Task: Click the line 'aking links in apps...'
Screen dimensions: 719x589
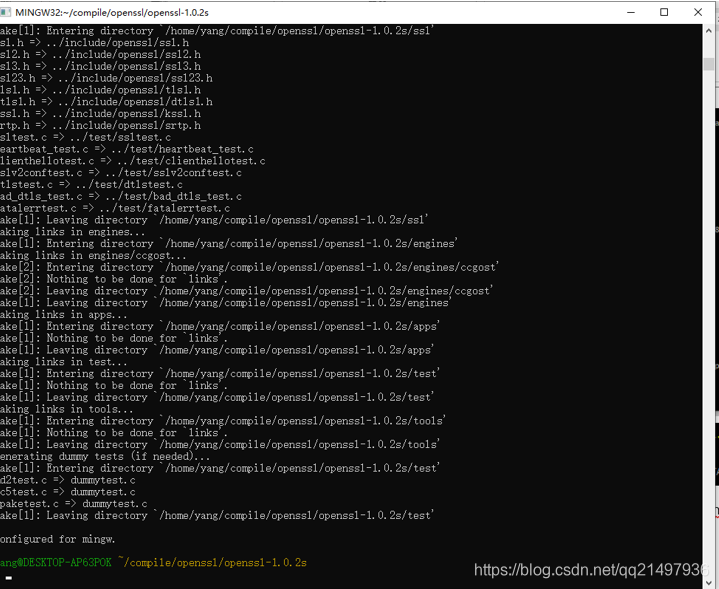Action: (63, 315)
